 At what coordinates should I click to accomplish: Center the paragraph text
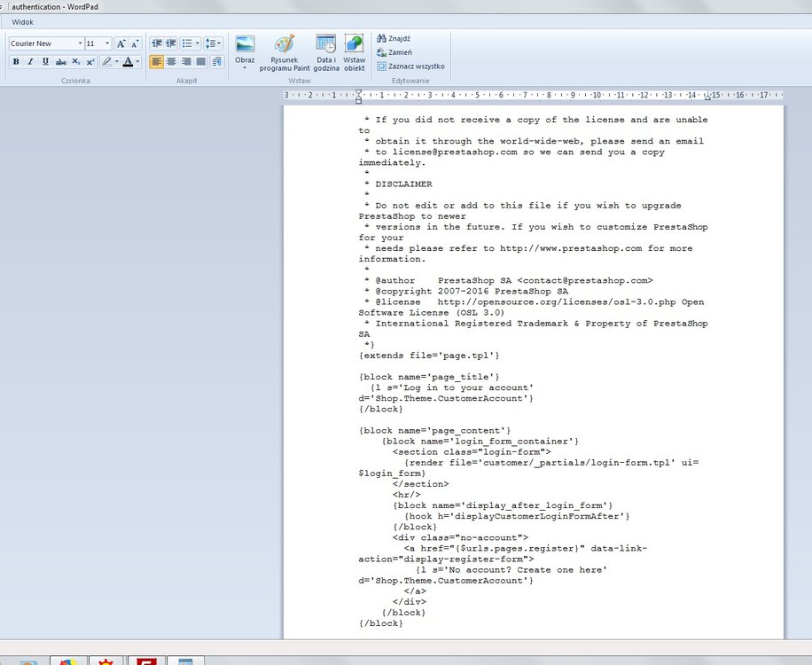(171, 62)
